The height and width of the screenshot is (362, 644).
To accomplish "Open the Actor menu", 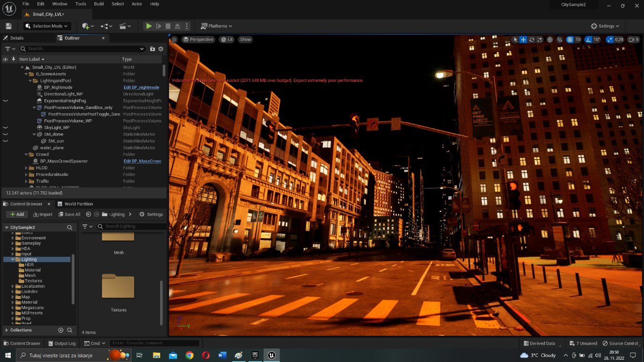I will (x=137, y=4).
